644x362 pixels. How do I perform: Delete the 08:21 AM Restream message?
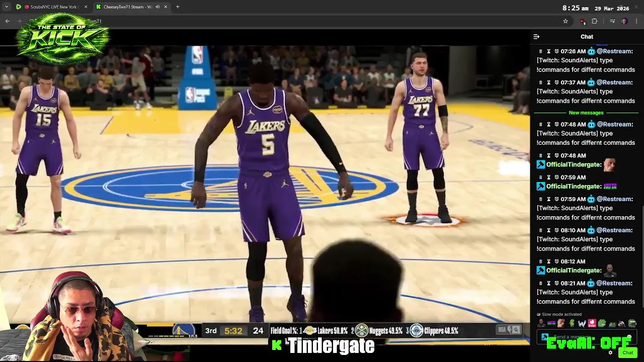point(541,283)
